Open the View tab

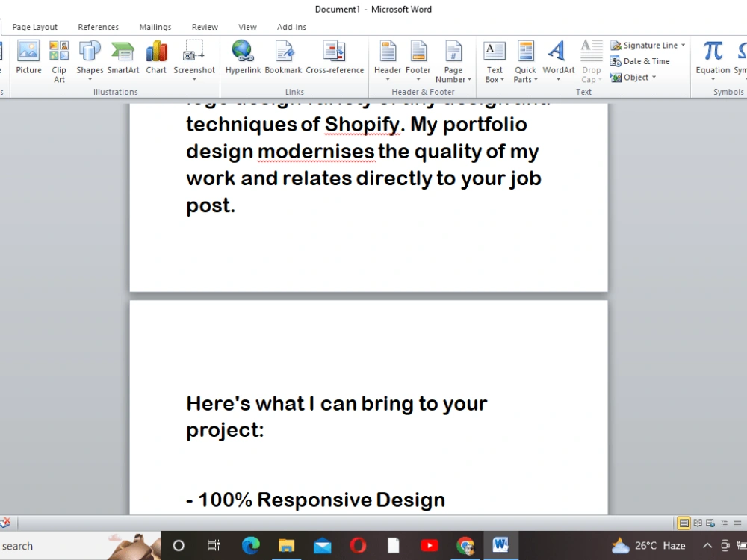(247, 27)
